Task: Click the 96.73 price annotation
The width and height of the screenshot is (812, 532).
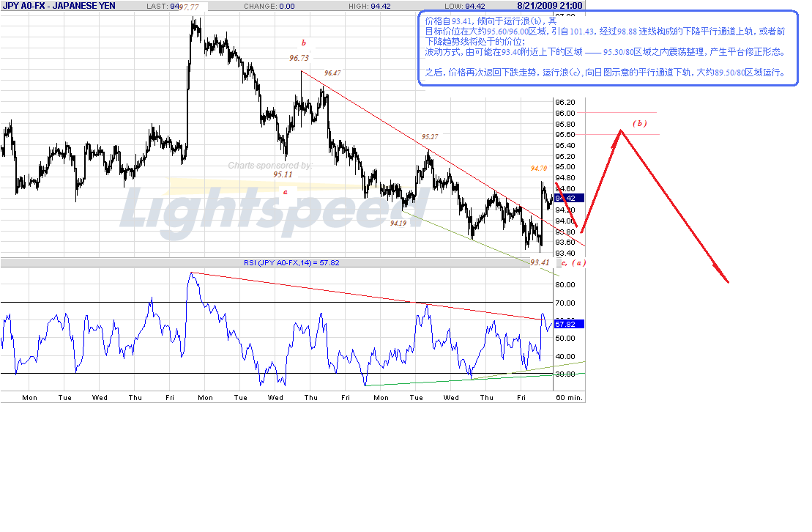Action: 299,58
